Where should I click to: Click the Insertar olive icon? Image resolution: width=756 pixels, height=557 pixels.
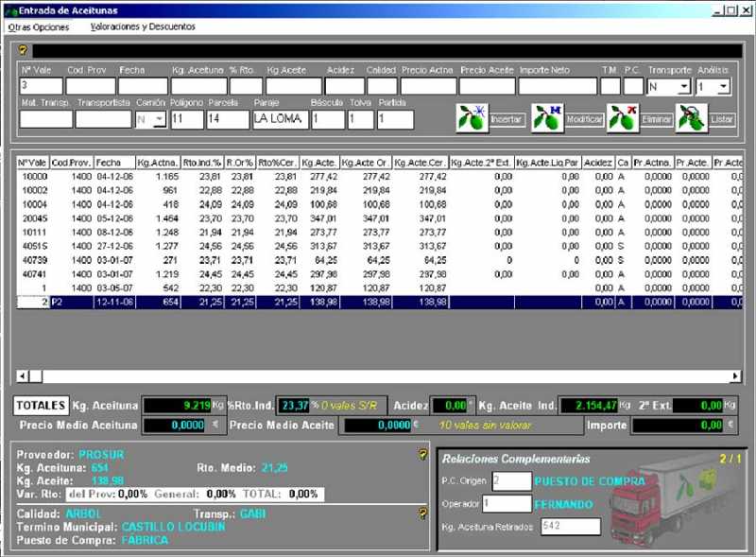[x=472, y=118]
